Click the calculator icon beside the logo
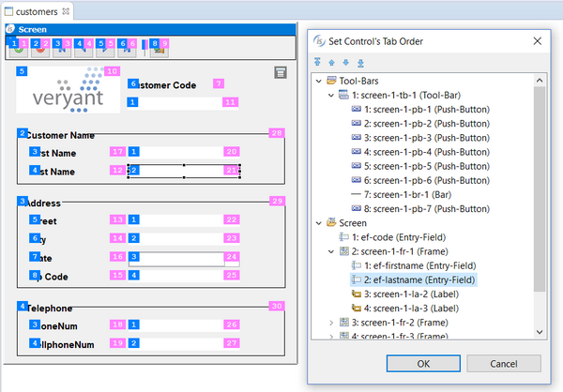This screenshot has width=563, height=392. [280, 73]
